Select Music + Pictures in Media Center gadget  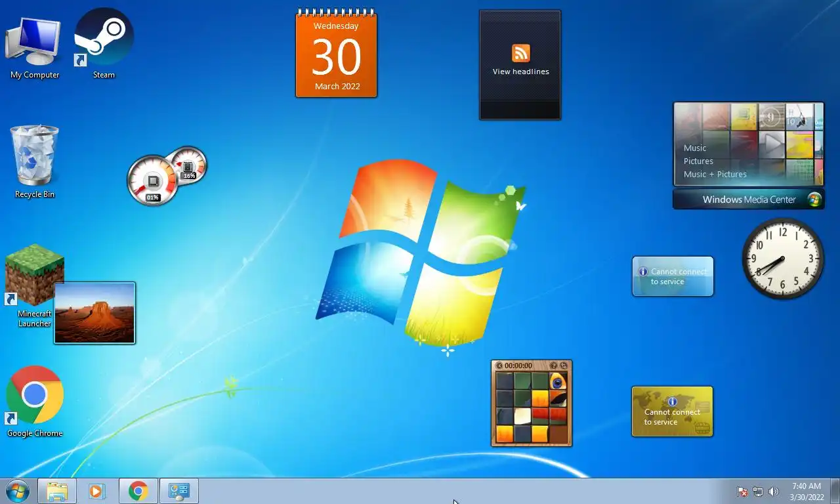click(x=715, y=174)
